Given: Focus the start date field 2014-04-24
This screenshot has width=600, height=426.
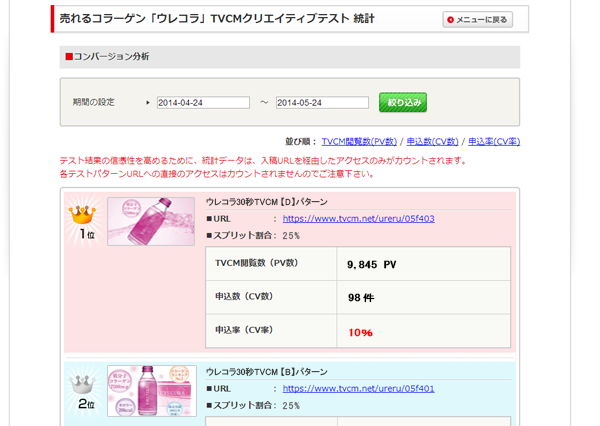Looking at the screenshot, I should (203, 102).
